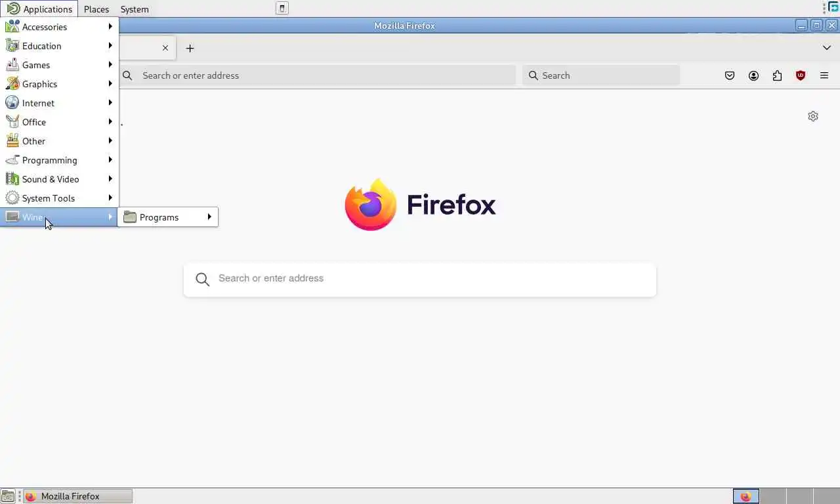Click the top panel clipboard applet icon

[x=282, y=9]
